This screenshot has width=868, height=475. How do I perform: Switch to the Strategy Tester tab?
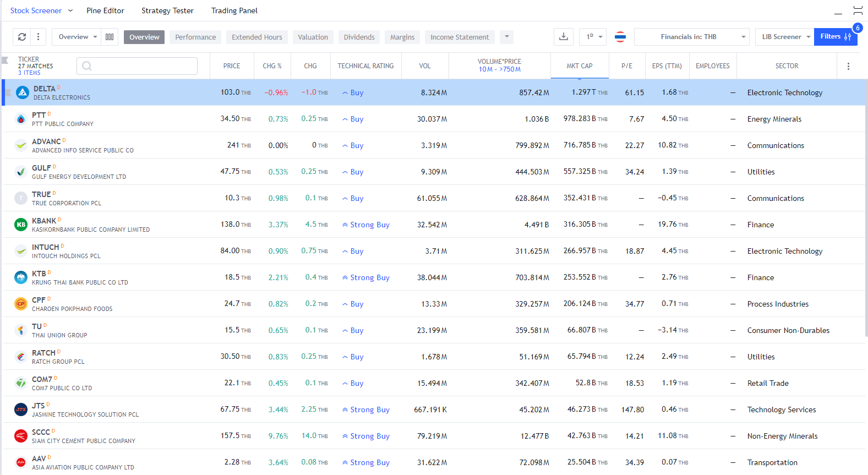pyautogui.click(x=167, y=10)
